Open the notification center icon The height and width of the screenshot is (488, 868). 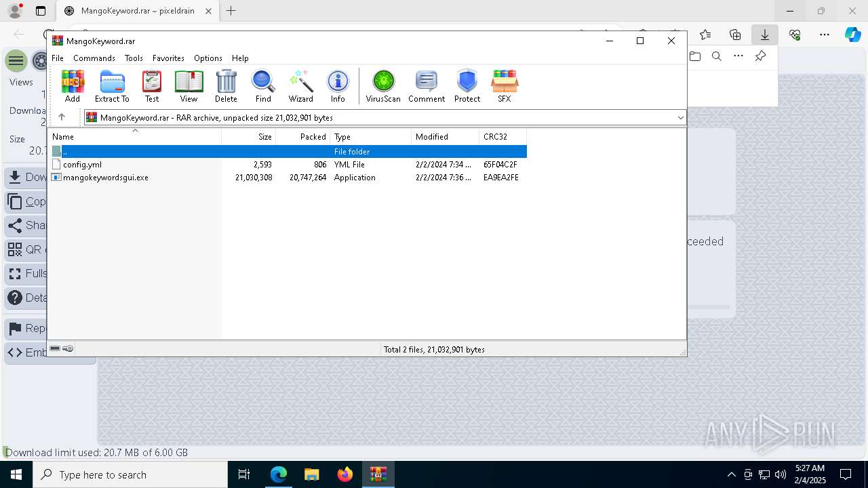pos(846,474)
